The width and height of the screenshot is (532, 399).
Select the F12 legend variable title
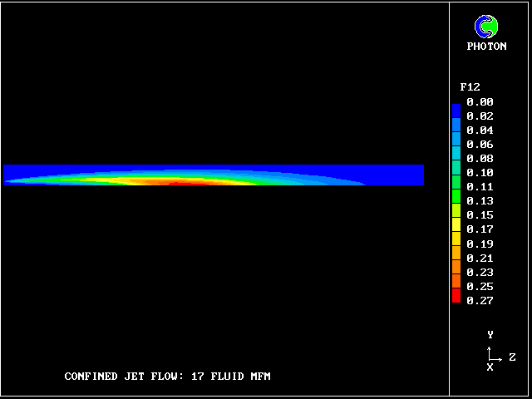coord(470,86)
